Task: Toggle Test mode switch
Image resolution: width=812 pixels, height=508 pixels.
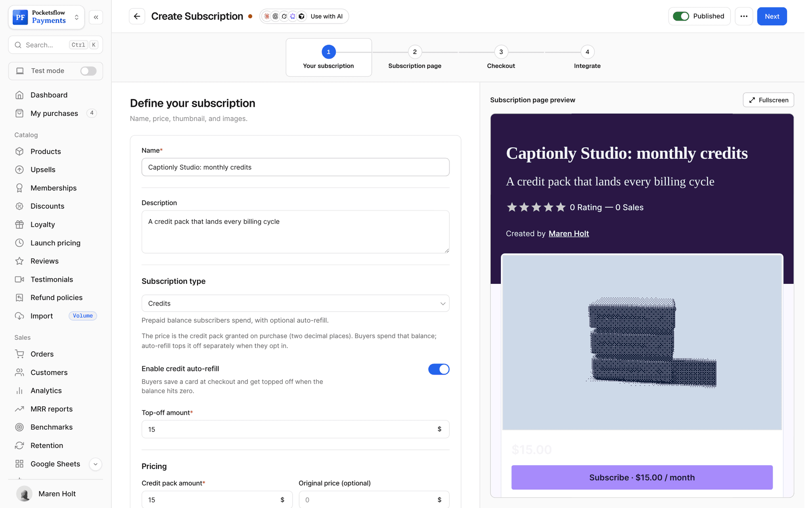Action: 88,71
